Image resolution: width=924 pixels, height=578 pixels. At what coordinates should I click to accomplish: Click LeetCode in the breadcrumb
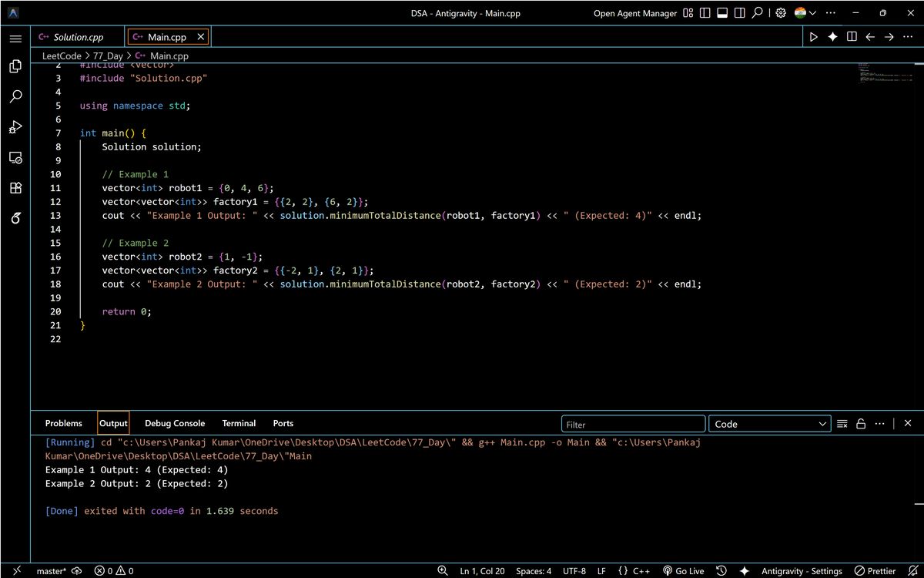62,56
